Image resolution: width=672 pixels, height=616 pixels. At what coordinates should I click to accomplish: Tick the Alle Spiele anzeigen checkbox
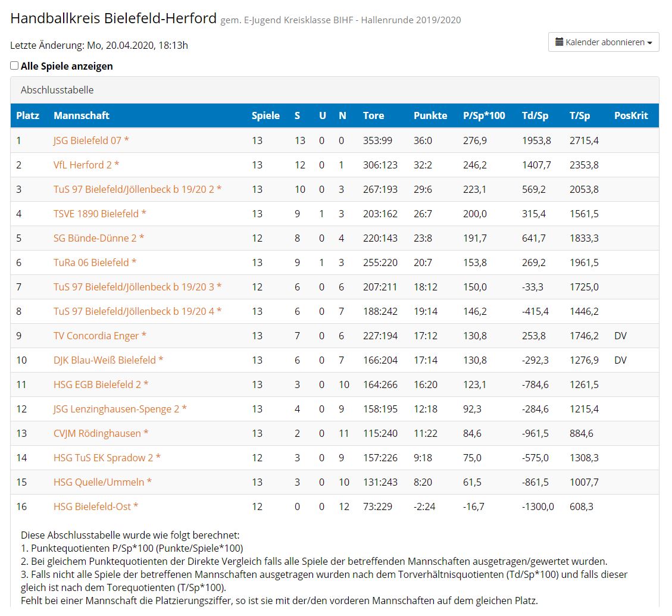click(14, 65)
